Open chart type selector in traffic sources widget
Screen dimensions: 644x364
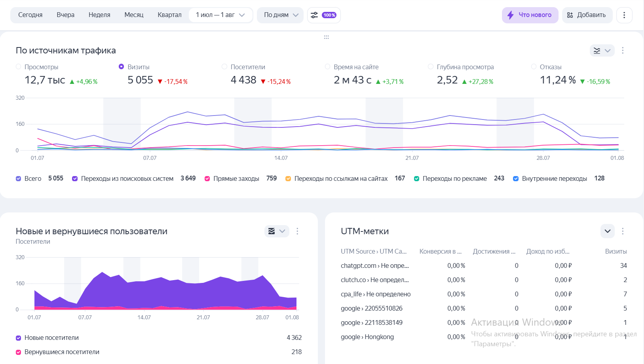pos(602,51)
